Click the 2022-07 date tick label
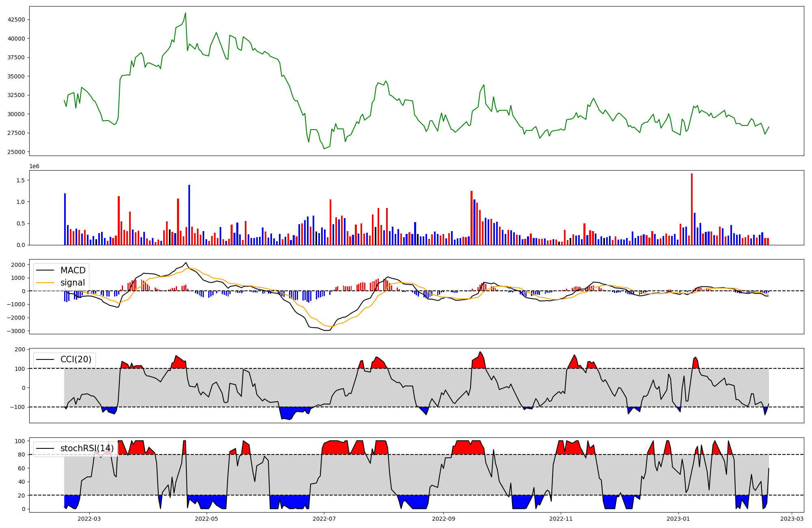This screenshot has width=812, height=528. click(324, 519)
